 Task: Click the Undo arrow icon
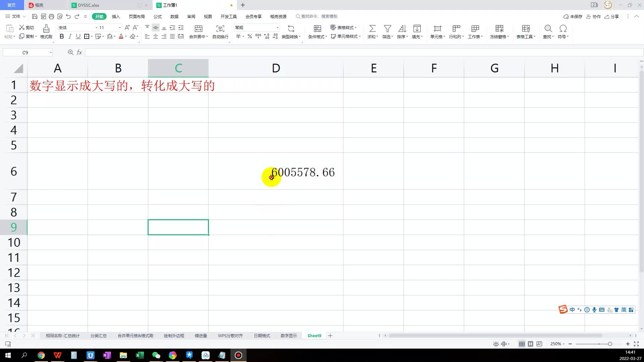click(68, 16)
